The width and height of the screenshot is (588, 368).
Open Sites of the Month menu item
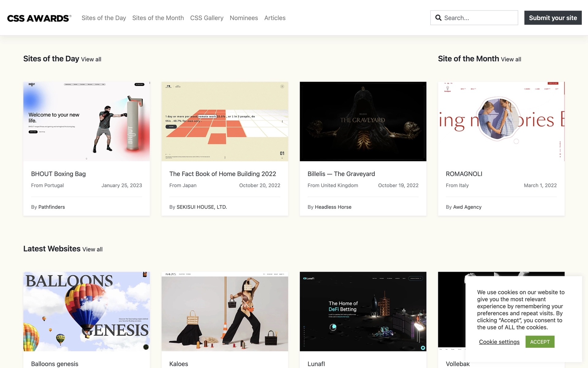coord(158,18)
